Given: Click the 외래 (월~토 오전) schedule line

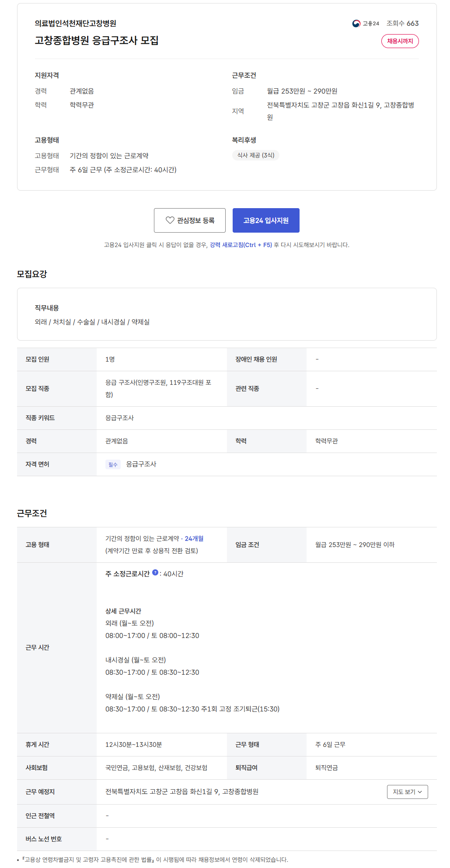Looking at the screenshot, I should [x=129, y=623].
